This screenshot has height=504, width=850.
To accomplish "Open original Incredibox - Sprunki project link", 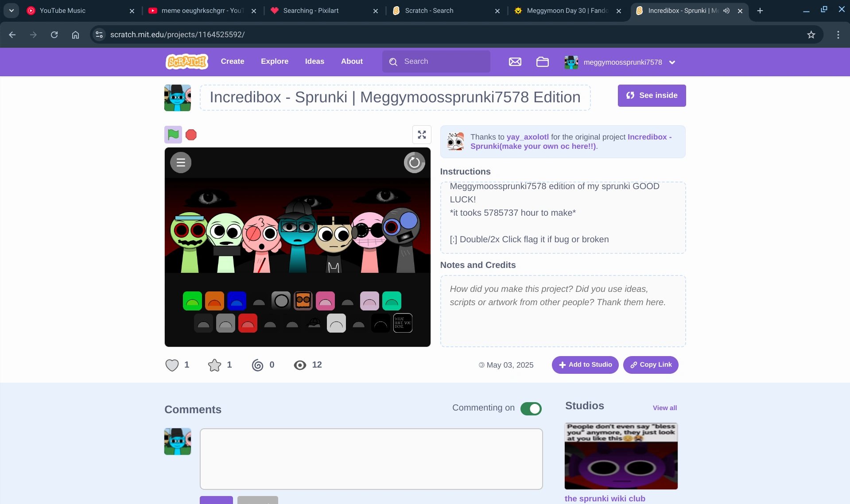I will click(x=571, y=142).
